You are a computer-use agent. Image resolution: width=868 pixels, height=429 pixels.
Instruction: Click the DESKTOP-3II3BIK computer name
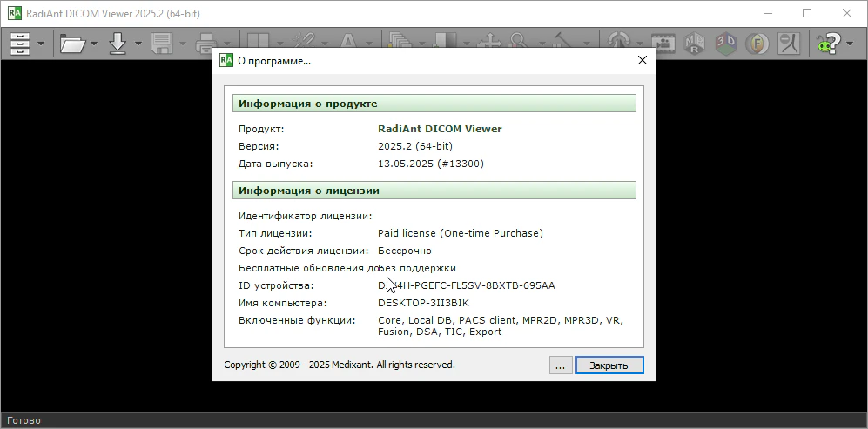pyautogui.click(x=423, y=303)
